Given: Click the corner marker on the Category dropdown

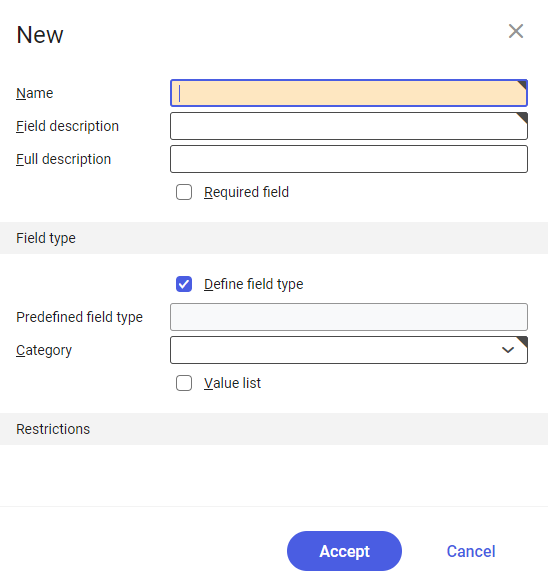Looking at the screenshot, I should (522, 342).
